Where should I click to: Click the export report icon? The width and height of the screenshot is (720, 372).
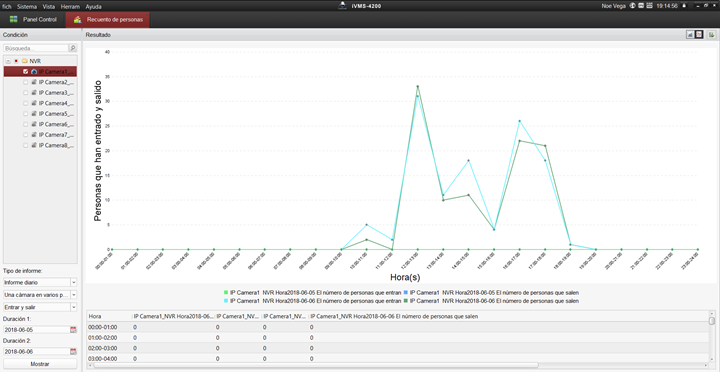(x=711, y=35)
